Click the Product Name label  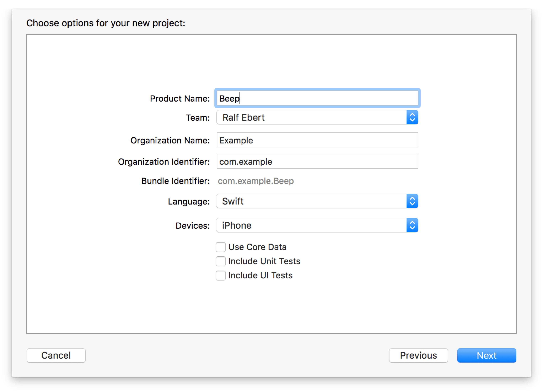point(180,99)
